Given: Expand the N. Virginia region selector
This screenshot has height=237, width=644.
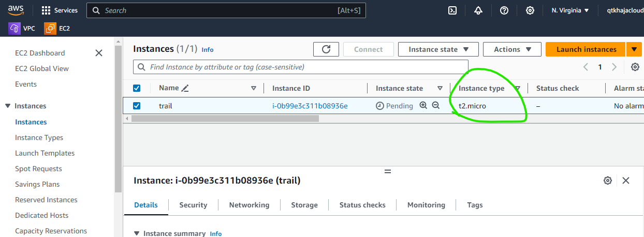Looking at the screenshot, I should (570, 10).
